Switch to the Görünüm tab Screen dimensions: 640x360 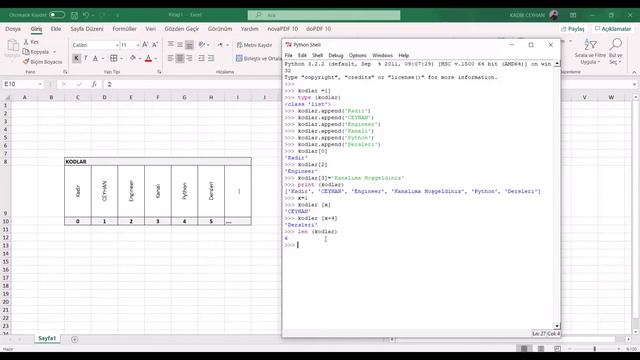click(x=220, y=29)
